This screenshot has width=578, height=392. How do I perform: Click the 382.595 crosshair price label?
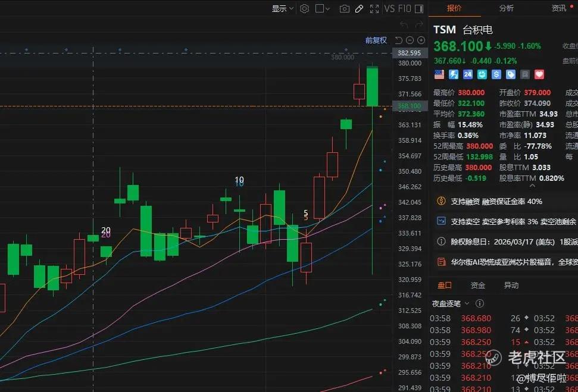(410, 53)
